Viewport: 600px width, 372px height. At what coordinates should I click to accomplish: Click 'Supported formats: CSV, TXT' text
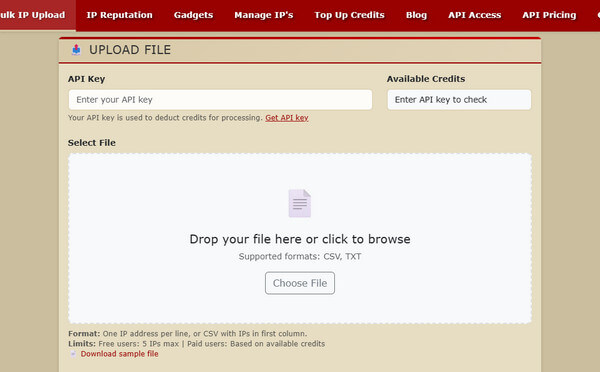tap(300, 256)
